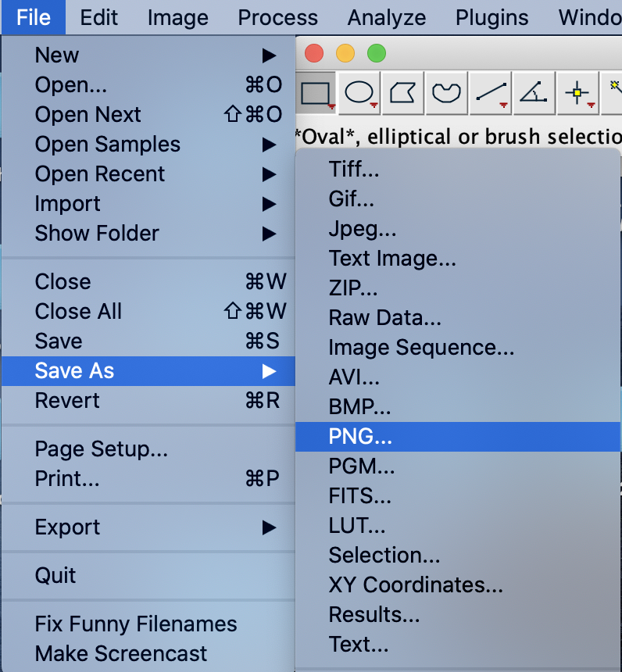Minimize ImageJ window with yellow button
Viewport: 622px width, 672px height.
(x=345, y=54)
